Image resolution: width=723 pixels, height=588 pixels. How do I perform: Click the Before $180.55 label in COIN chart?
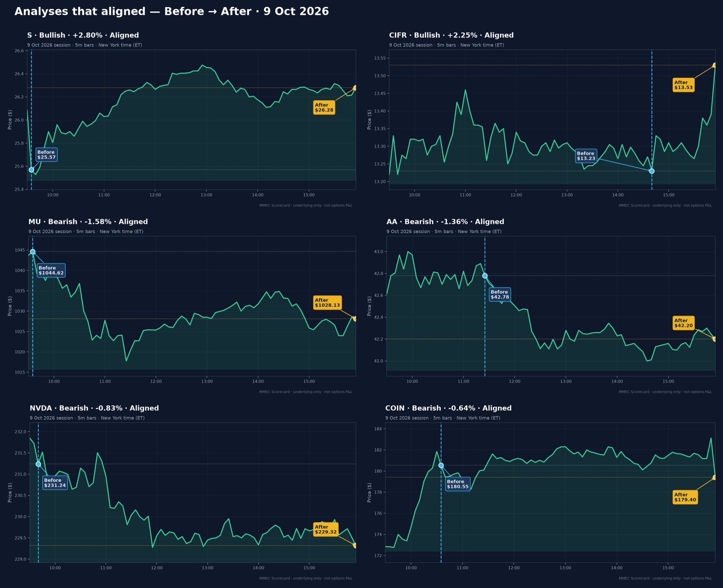click(x=458, y=484)
